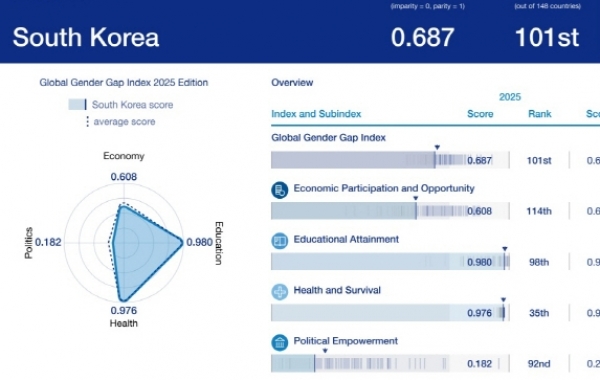
Task: Click the Health and Survival cross icon
Action: pyautogui.click(x=280, y=292)
